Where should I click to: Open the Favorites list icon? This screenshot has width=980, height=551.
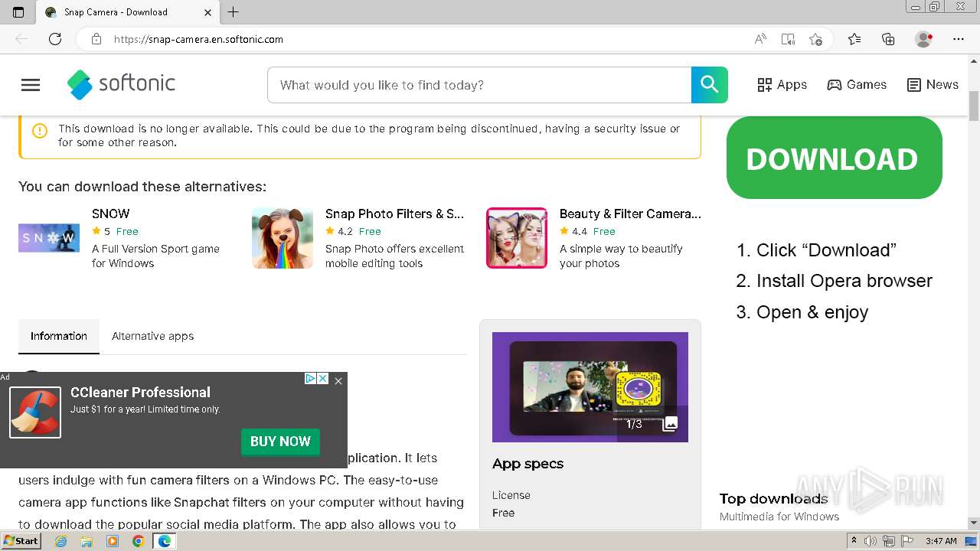click(x=854, y=39)
